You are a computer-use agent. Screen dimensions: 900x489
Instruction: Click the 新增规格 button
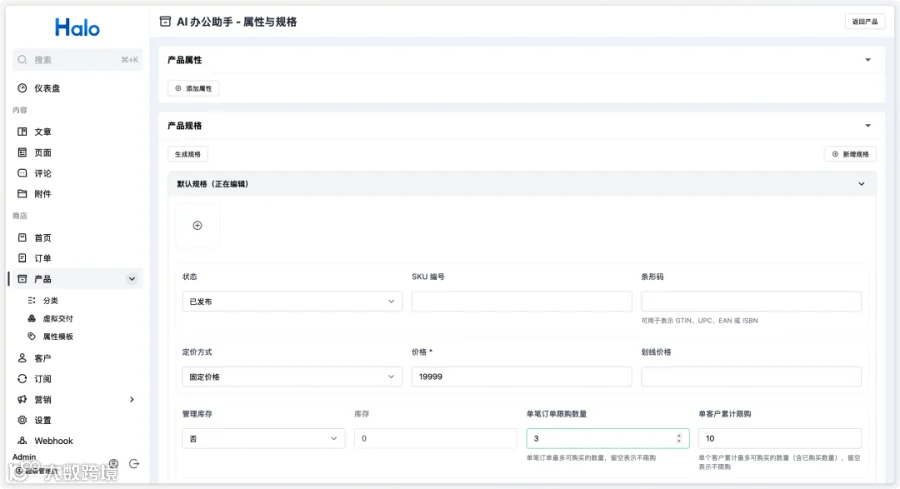(x=851, y=154)
